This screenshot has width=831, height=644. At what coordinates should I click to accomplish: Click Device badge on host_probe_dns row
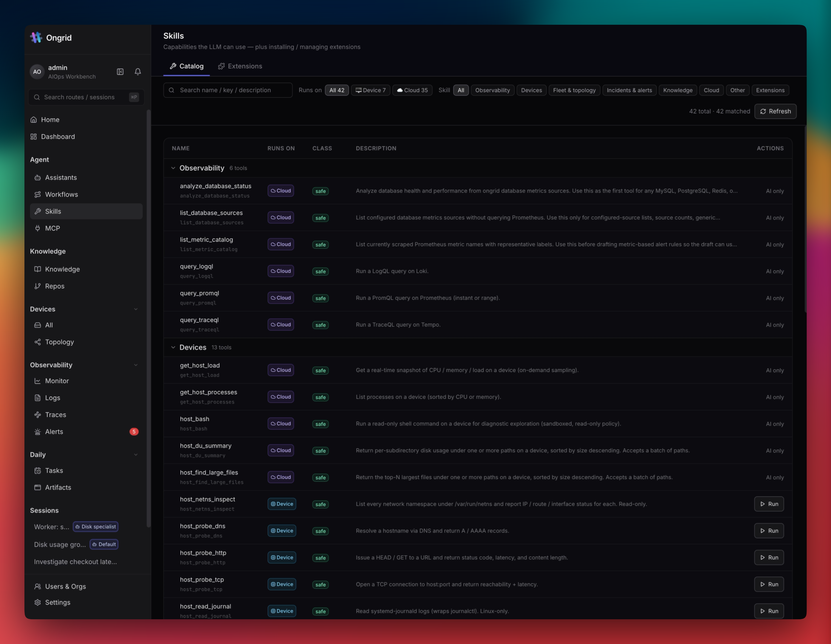[282, 531]
